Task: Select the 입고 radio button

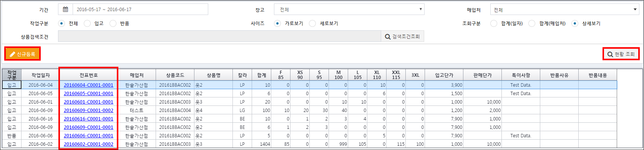Action: (x=87, y=23)
